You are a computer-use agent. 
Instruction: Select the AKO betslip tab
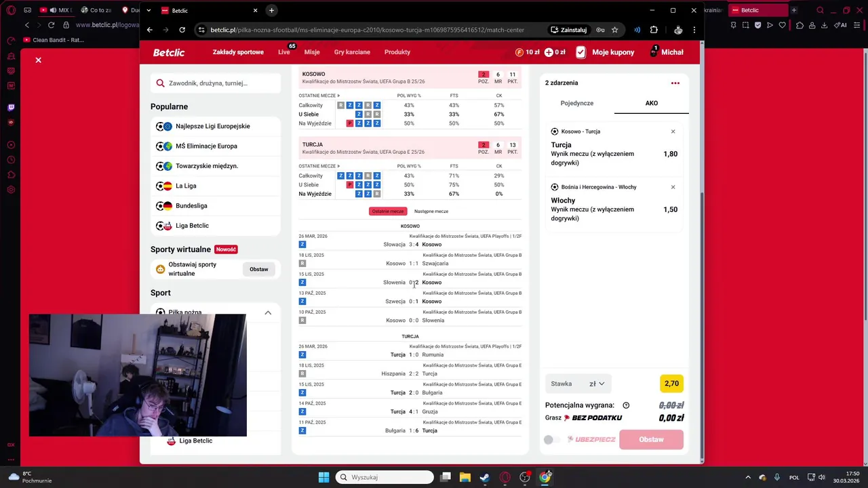coord(652,103)
